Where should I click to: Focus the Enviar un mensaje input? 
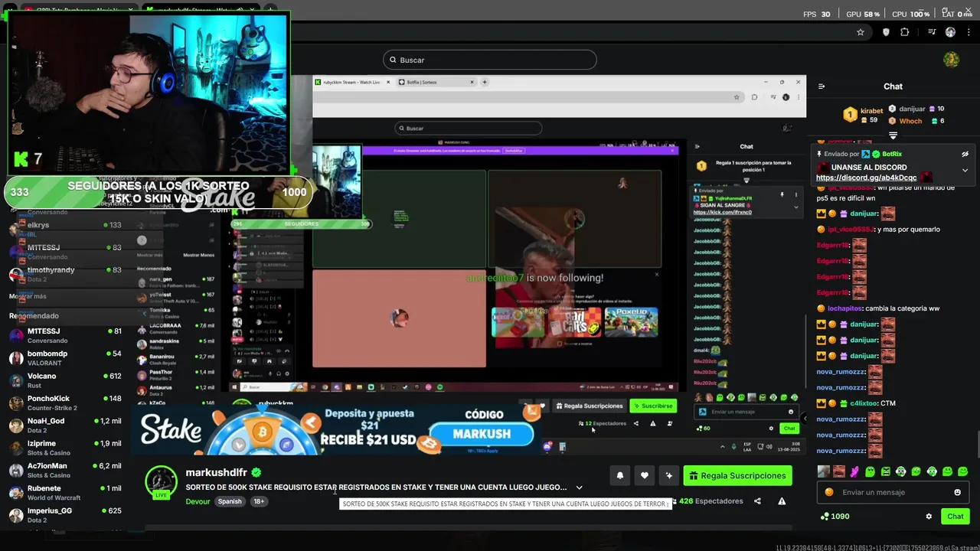coord(893,492)
